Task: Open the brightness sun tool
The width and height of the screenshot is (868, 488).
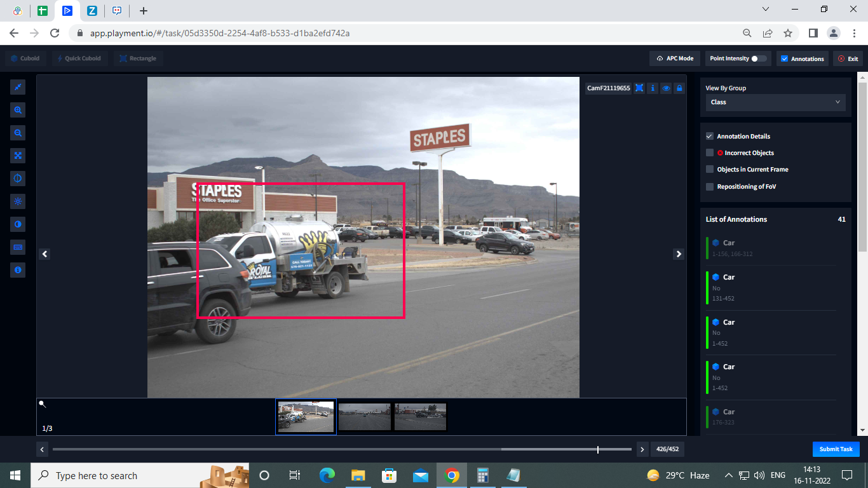Action: coord(18,201)
